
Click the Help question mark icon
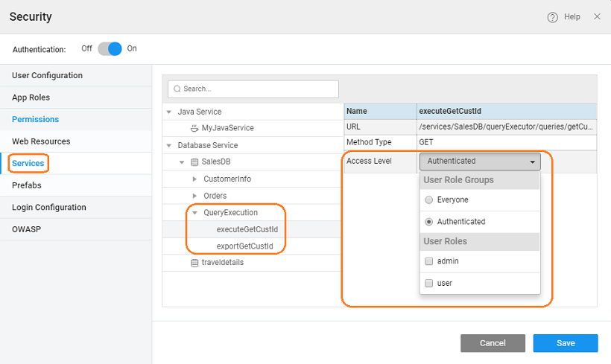552,17
